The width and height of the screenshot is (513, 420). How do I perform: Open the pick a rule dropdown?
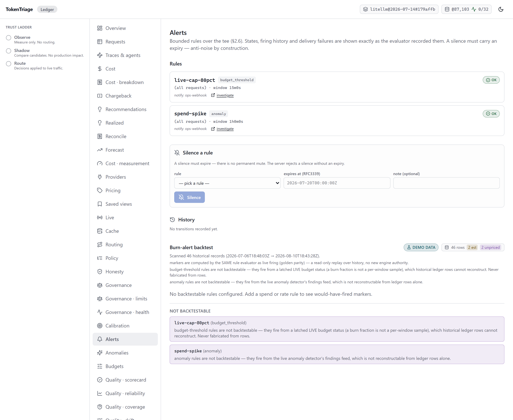(227, 183)
